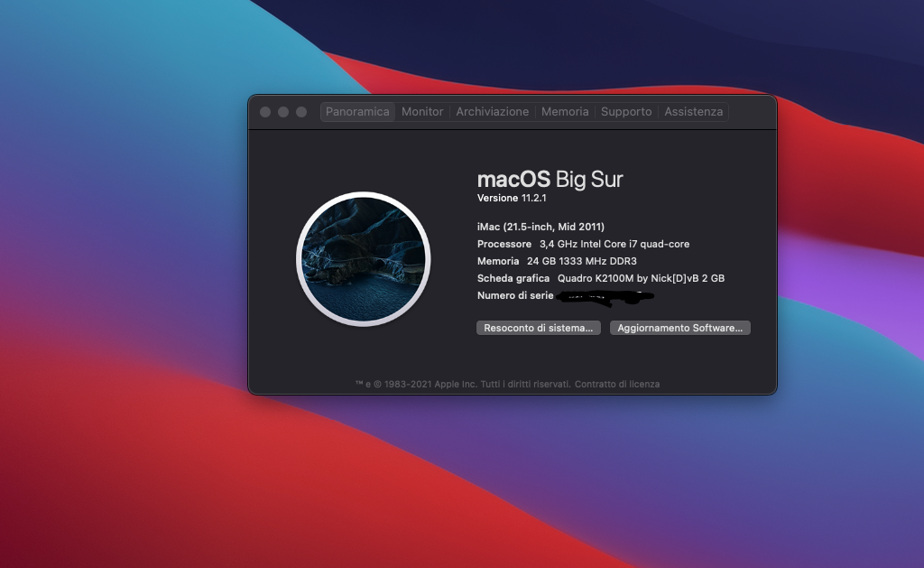Click the Versione 11.2.1 text
The width and height of the screenshot is (924, 568).
512,198
